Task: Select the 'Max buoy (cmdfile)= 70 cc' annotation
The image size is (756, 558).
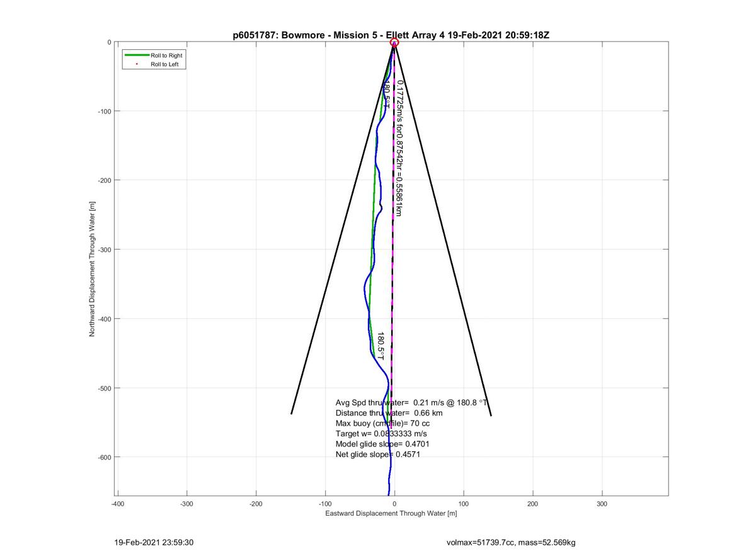Action: tap(382, 423)
